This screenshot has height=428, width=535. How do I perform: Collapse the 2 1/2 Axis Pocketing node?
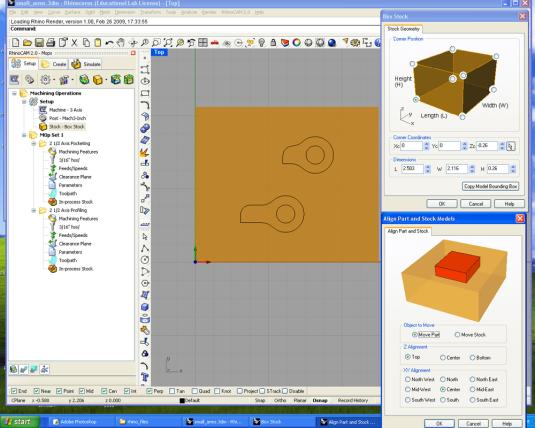(33, 143)
